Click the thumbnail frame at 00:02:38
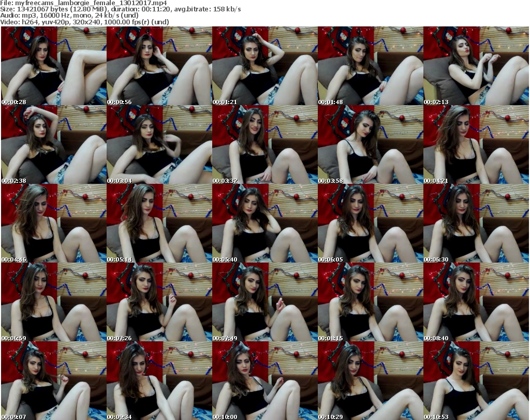 [54, 144]
